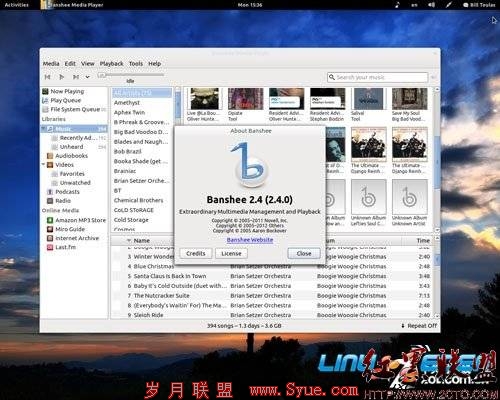The height and width of the screenshot is (400, 500).
Task: Select File System Queue in sidebar
Action: click(75, 109)
